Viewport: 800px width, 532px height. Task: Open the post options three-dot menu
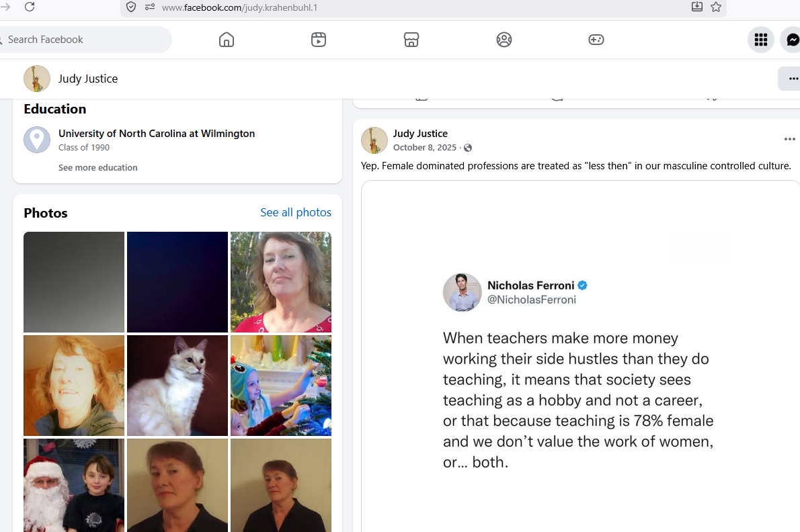789,139
